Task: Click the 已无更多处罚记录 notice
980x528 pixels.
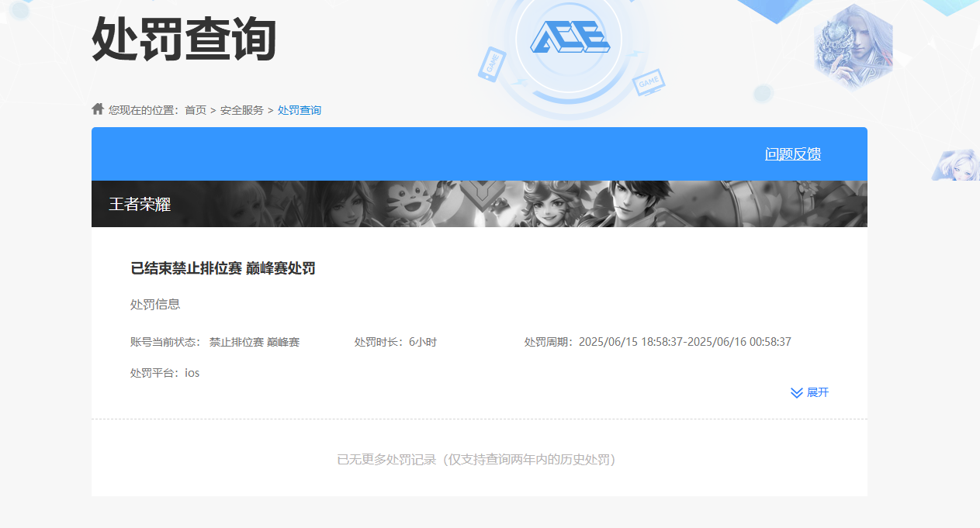Action: 476,459
